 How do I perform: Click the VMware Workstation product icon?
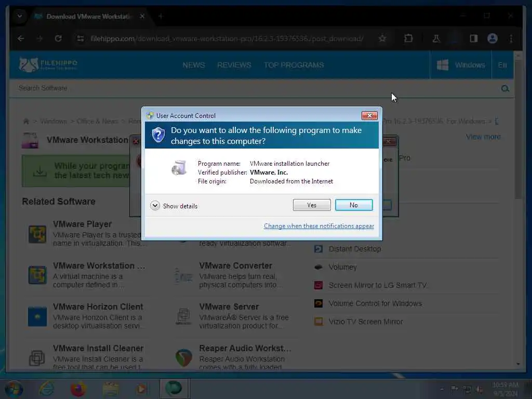tap(30, 140)
